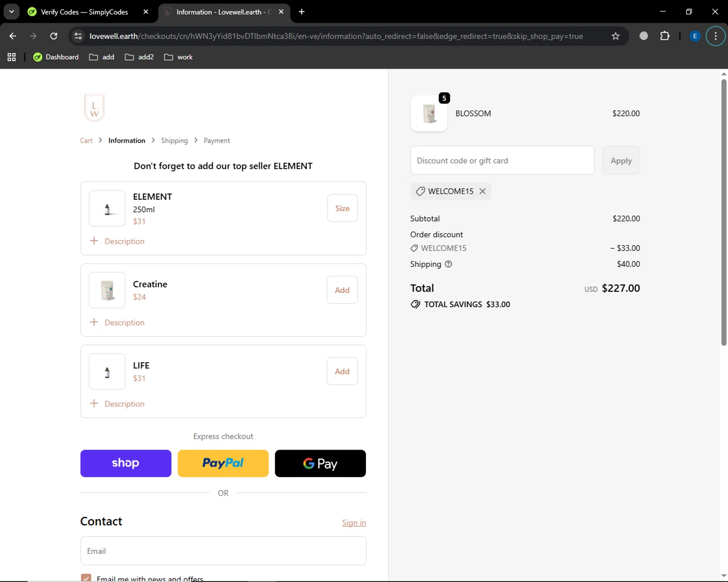Select the Payment breadcrumb step
The width and height of the screenshot is (728, 582).
pyautogui.click(x=217, y=141)
